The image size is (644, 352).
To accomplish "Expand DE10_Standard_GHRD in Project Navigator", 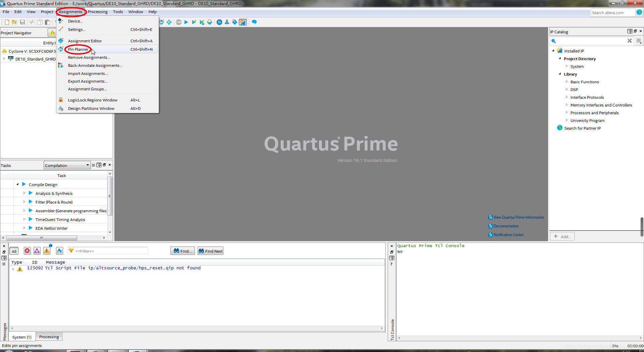I will click(4, 59).
